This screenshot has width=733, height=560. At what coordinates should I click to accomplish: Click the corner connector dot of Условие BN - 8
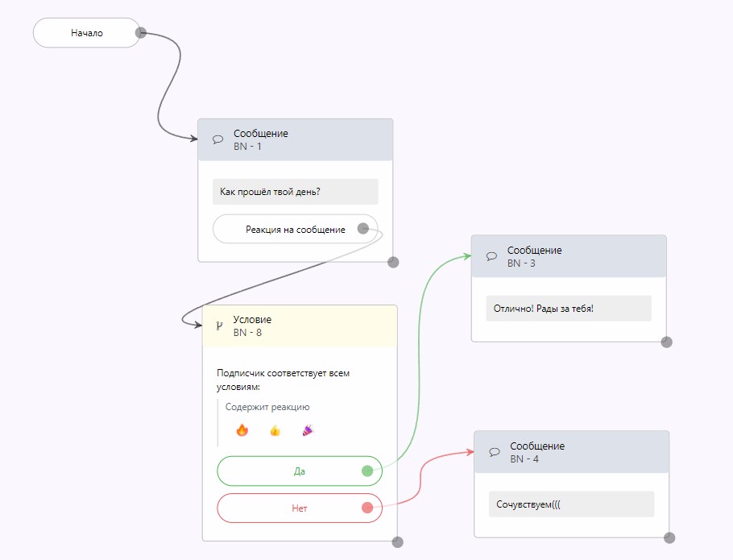[x=397, y=542]
